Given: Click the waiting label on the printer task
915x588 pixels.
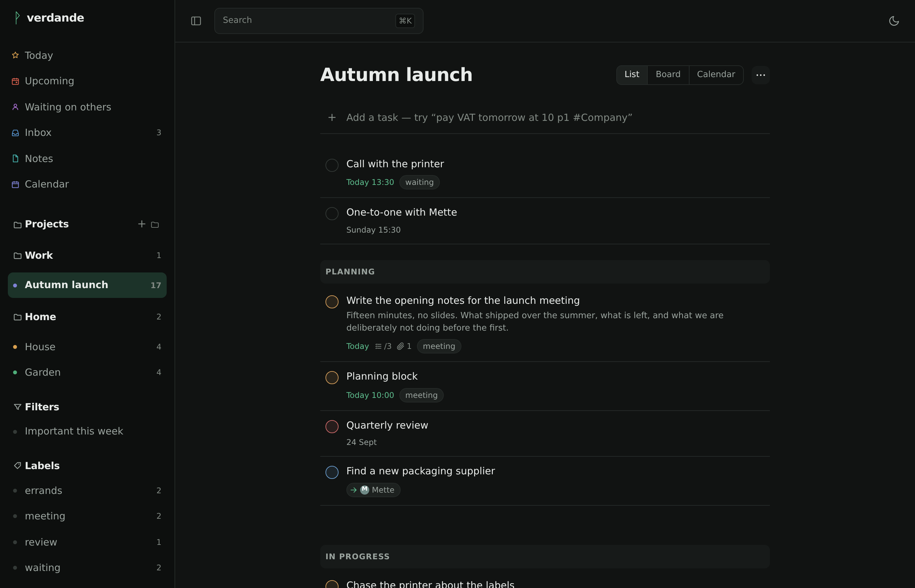Looking at the screenshot, I should pos(419,182).
